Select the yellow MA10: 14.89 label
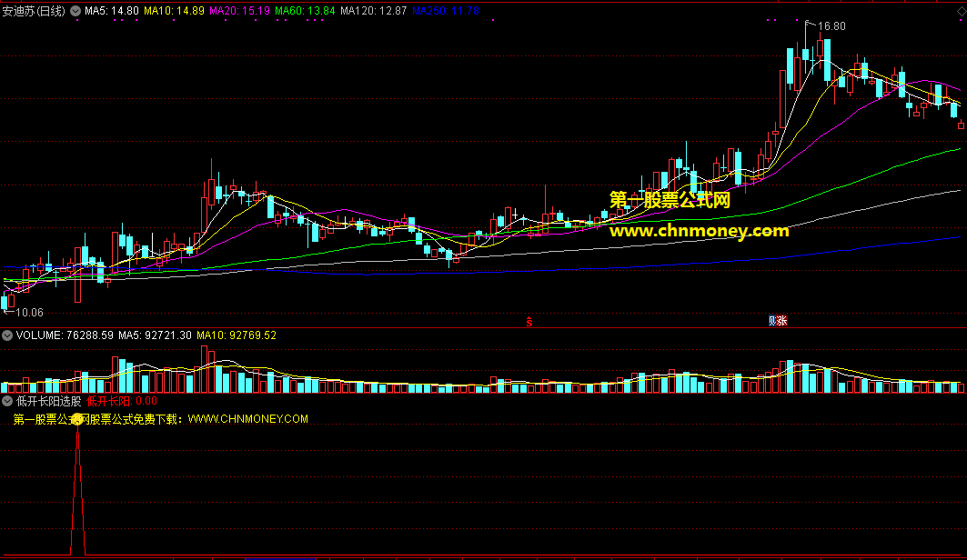 pos(174,11)
